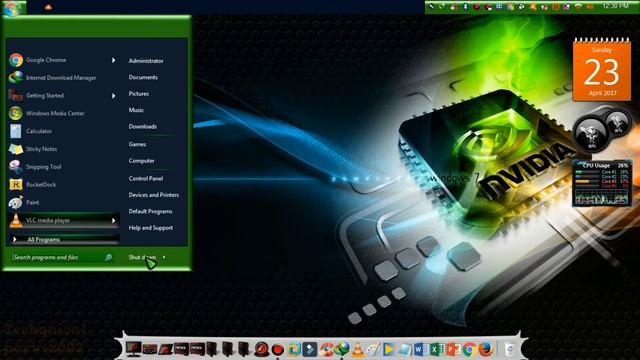Open Documents from the Start menu
The height and width of the screenshot is (360, 640).
(143, 77)
